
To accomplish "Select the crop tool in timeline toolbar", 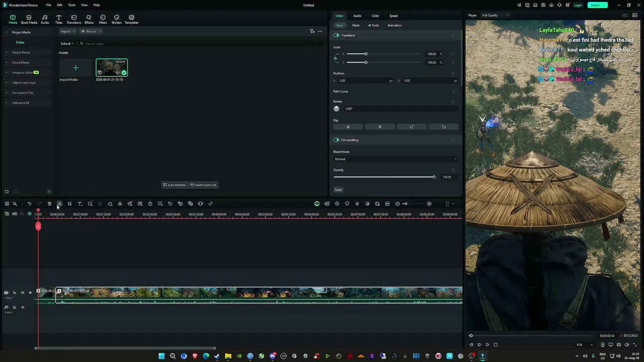I will pos(69,204).
